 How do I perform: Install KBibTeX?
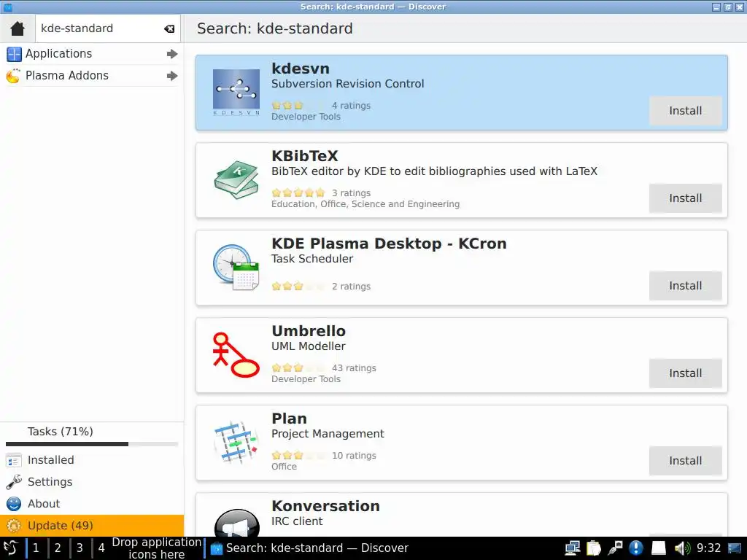click(x=685, y=198)
